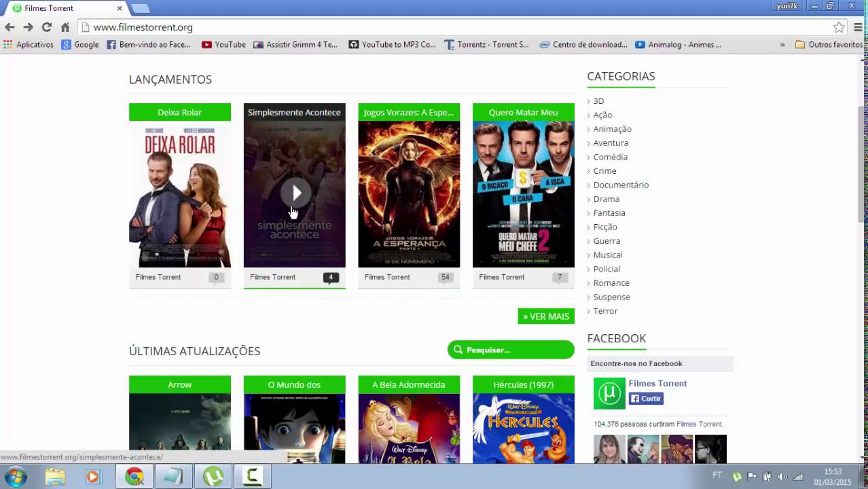
Task: Open a new browser tab
Action: coord(140,8)
